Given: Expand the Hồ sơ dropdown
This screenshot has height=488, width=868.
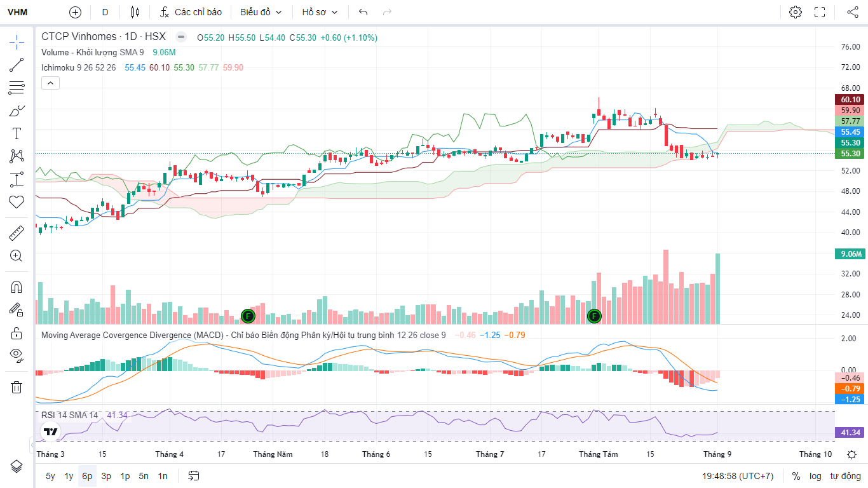Looking at the screenshot, I should coord(320,12).
